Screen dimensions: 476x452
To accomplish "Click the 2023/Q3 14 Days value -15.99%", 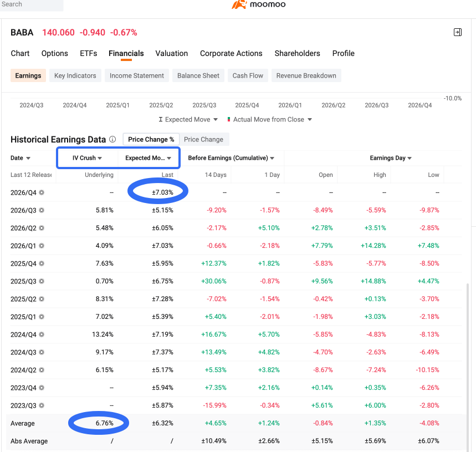I will click(214, 405).
